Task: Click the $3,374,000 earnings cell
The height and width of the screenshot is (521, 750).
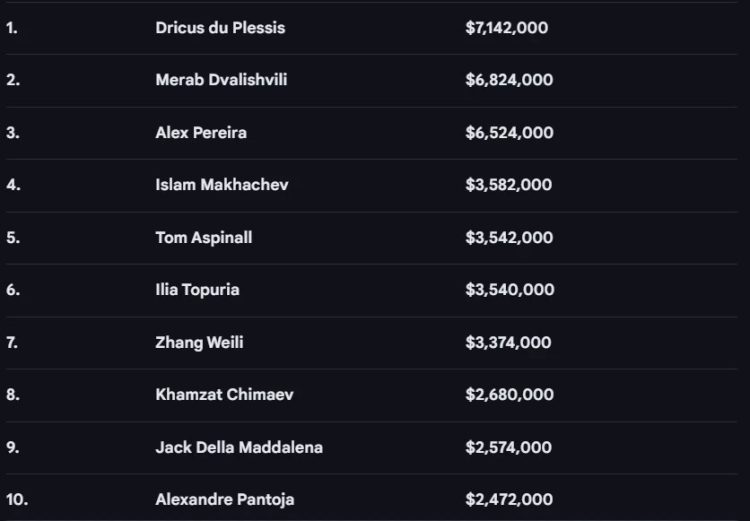Action: coord(508,343)
